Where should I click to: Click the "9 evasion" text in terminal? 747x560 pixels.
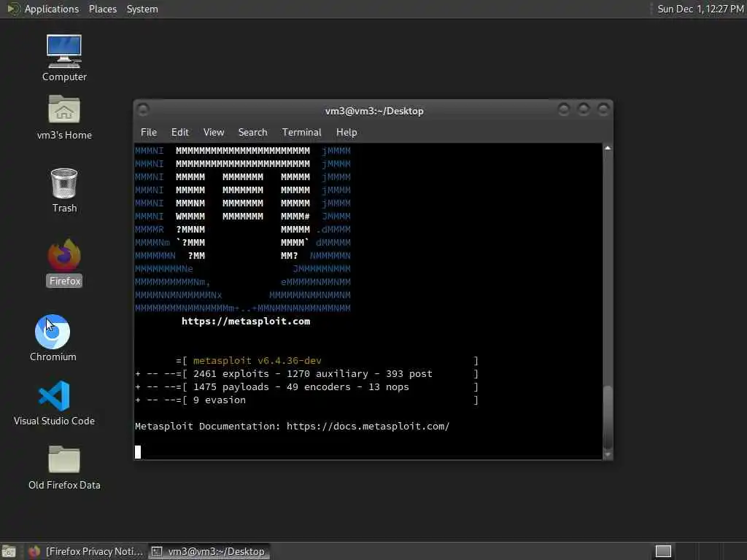[220, 400]
